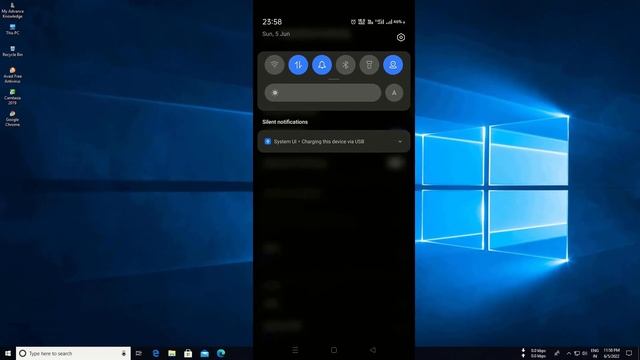Image resolution: width=640 pixels, height=360 pixels.
Task: Toggle the bell sound mode tile
Action: pyautogui.click(x=322, y=65)
